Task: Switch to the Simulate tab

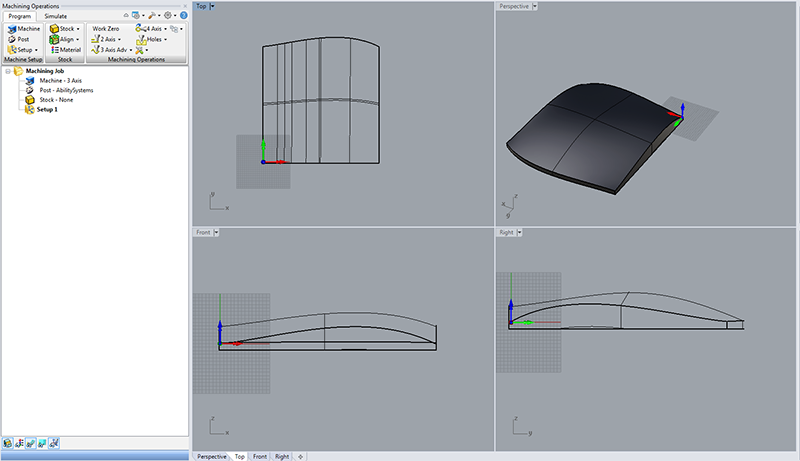Action: pyautogui.click(x=56, y=16)
